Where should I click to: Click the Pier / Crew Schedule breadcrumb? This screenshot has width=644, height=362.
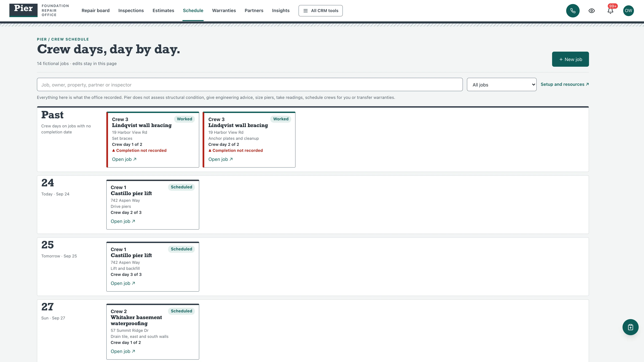coord(63,39)
